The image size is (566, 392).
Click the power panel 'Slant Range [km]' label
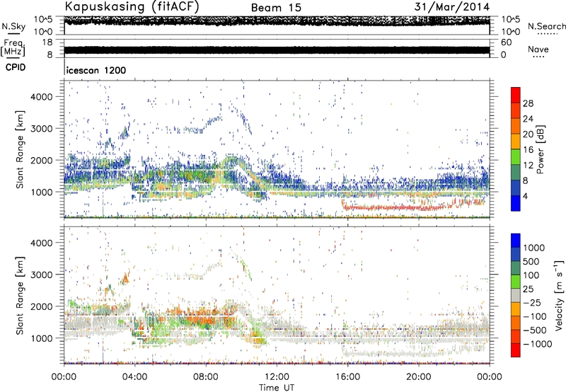(20, 149)
